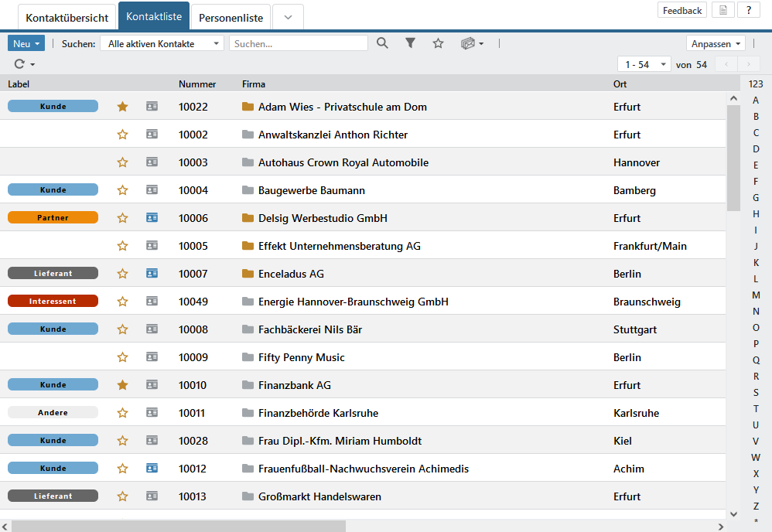Screen dimensions: 772x532
Task: Unmark favorite star for Adam Wies
Action: tap(122, 107)
